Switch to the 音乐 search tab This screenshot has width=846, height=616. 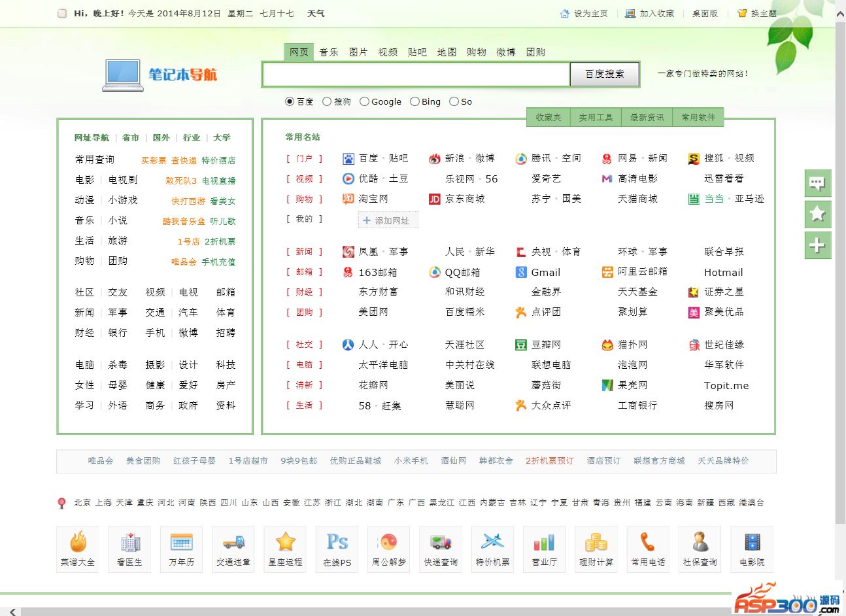(328, 52)
